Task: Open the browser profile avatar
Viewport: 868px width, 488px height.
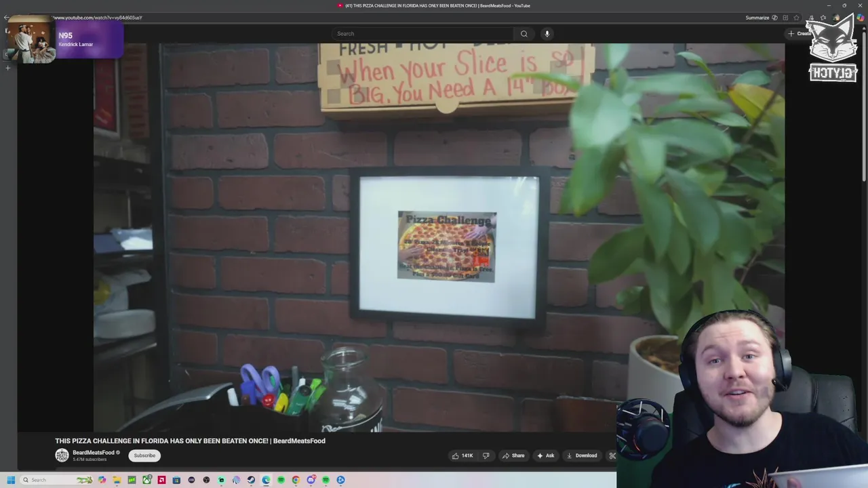Action: click(x=835, y=18)
